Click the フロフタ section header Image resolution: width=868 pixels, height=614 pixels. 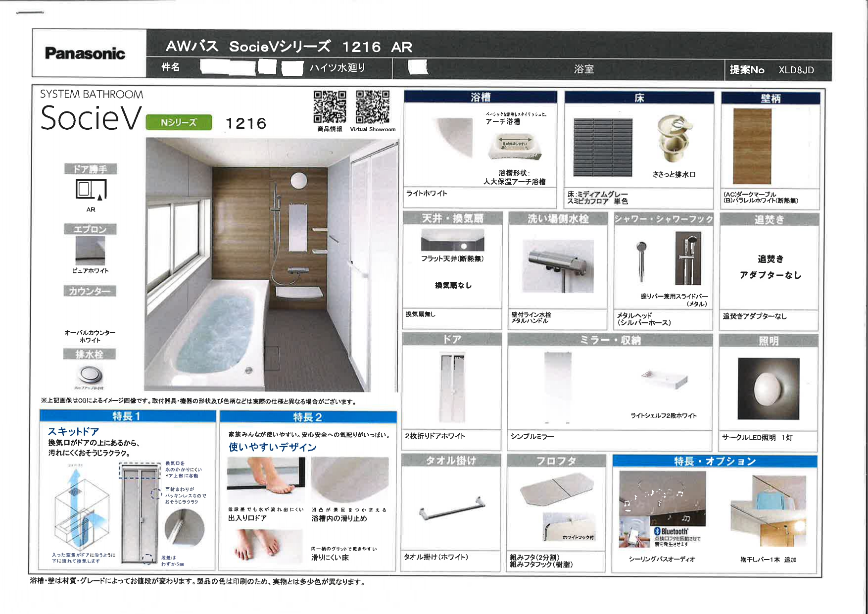point(556,460)
